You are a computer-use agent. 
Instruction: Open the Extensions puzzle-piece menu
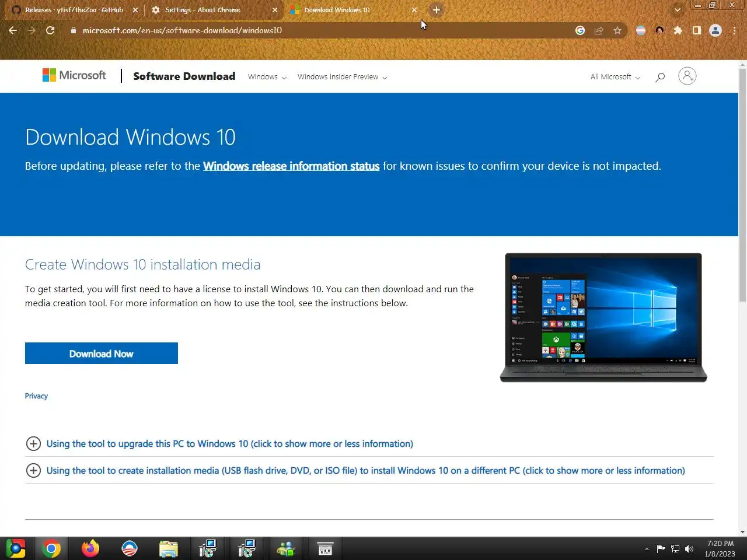[678, 30]
